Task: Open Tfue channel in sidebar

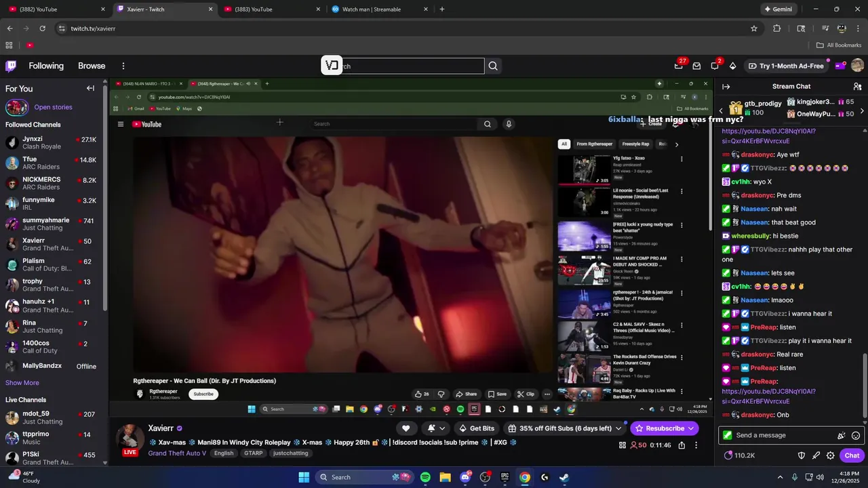Action: coord(53,163)
